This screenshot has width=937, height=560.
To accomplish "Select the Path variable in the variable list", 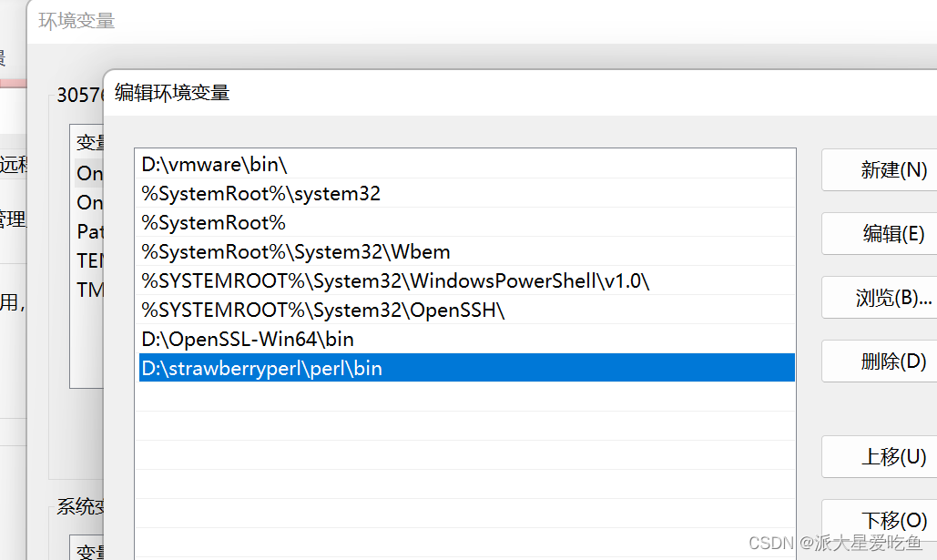I will 90,231.
